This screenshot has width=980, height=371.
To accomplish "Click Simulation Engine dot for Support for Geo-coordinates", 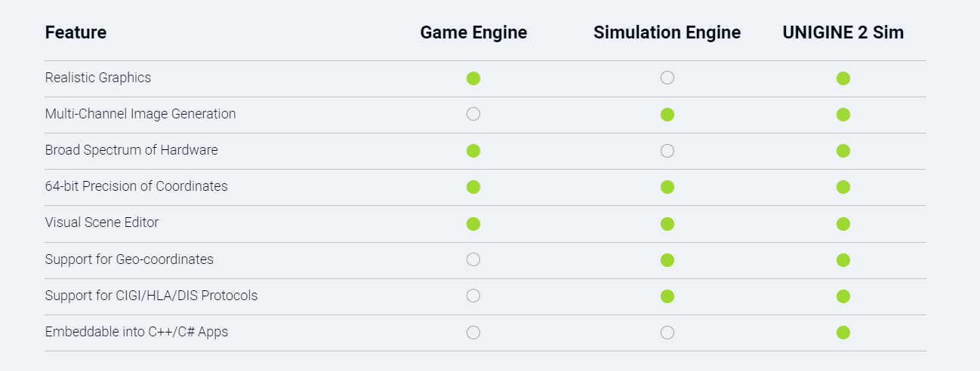I will pos(667,260).
